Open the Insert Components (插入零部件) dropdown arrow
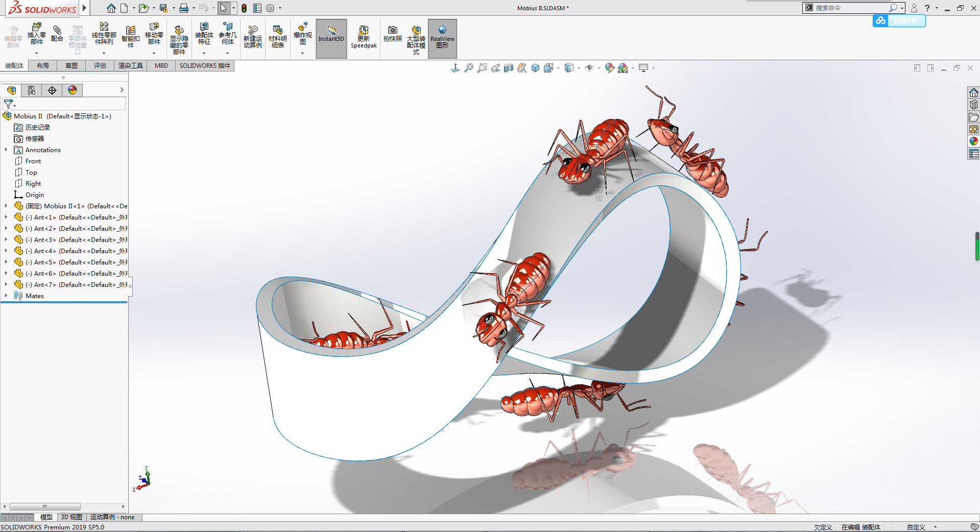The image size is (980, 532). tap(36, 53)
